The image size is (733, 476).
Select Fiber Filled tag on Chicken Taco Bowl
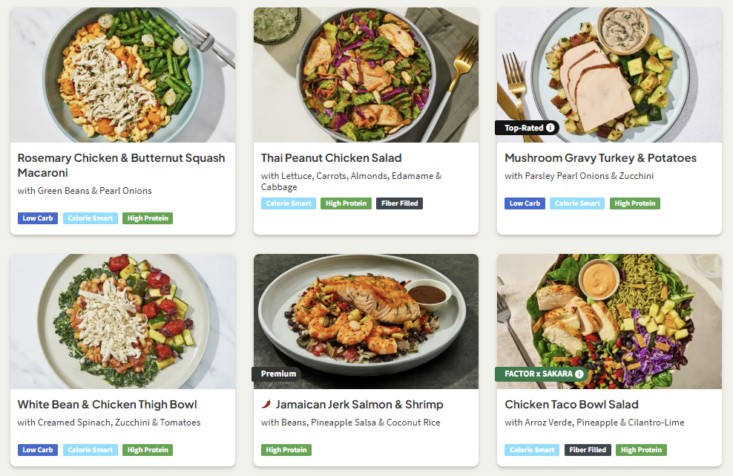pos(589,450)
